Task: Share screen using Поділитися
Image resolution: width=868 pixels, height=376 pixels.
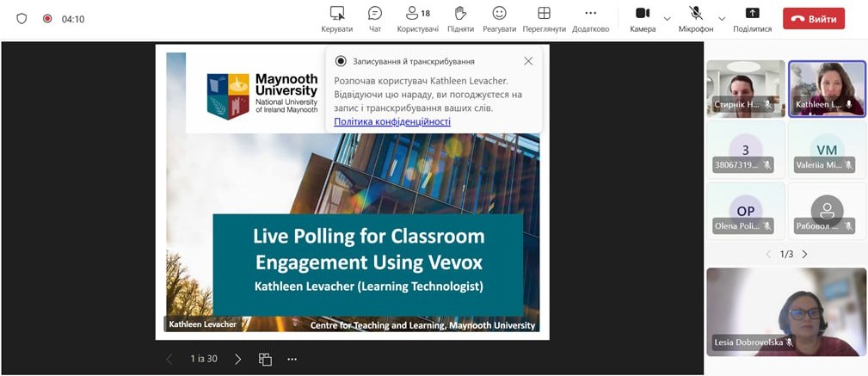Action: pos(752,19)
